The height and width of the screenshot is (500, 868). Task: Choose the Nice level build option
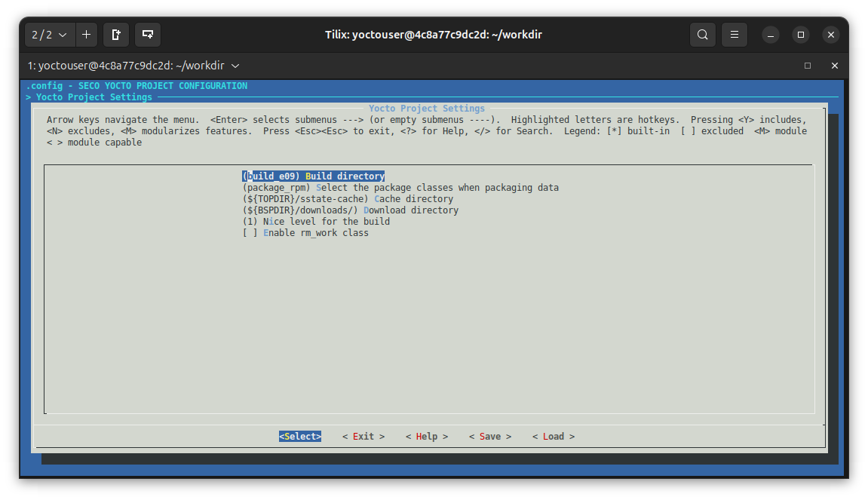(317, 221)
